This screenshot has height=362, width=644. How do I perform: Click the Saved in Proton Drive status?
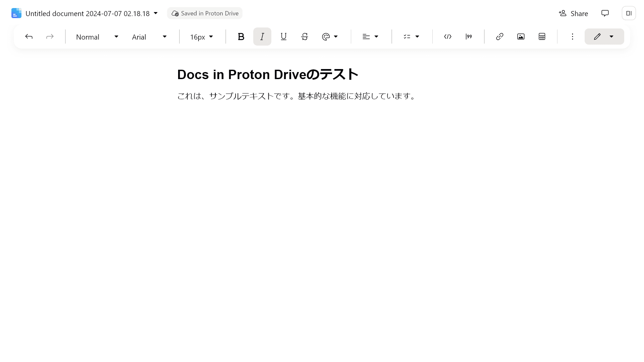pyautogui.click(x=205, y=13)
